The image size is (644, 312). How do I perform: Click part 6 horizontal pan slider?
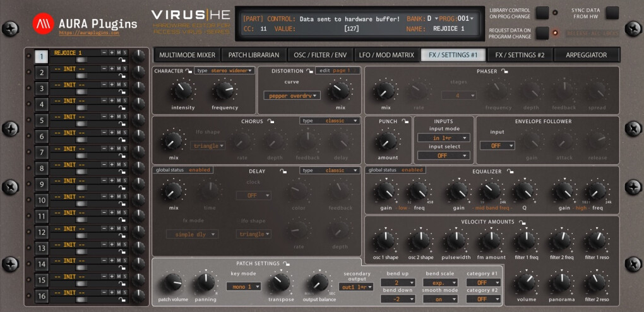(x=81, y=140)
